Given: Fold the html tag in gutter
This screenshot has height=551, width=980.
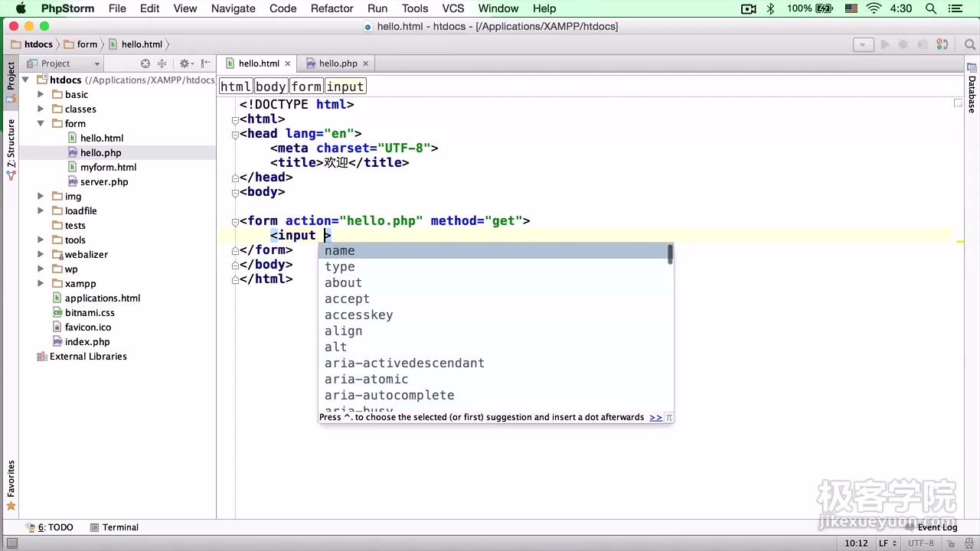Looking at the screenshot, I should [x=235, y=120].
